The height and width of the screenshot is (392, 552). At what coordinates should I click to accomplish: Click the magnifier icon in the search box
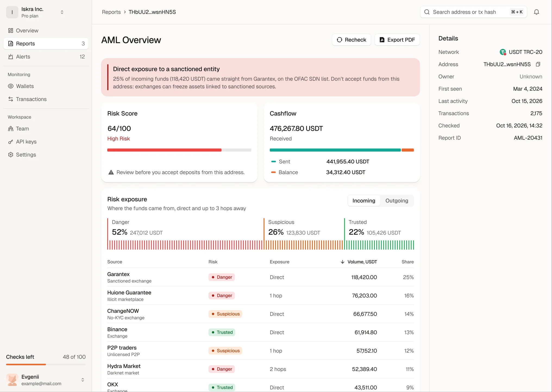(427, 12)
